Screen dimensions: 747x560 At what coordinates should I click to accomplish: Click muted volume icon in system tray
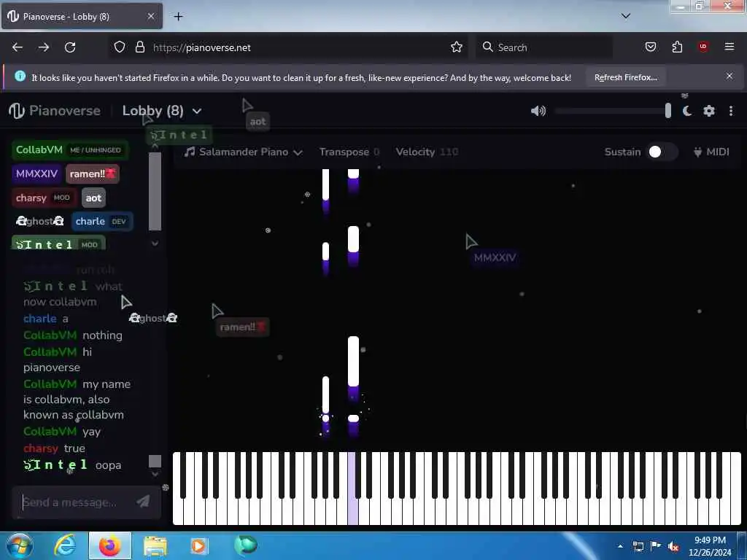pyautogui.click(x=673, y=546)
